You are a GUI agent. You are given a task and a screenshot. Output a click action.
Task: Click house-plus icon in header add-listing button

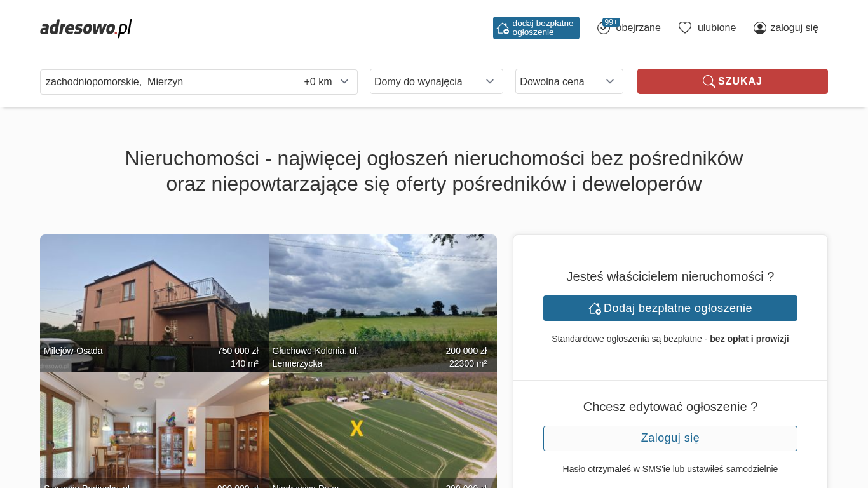(x=503, y=28)
